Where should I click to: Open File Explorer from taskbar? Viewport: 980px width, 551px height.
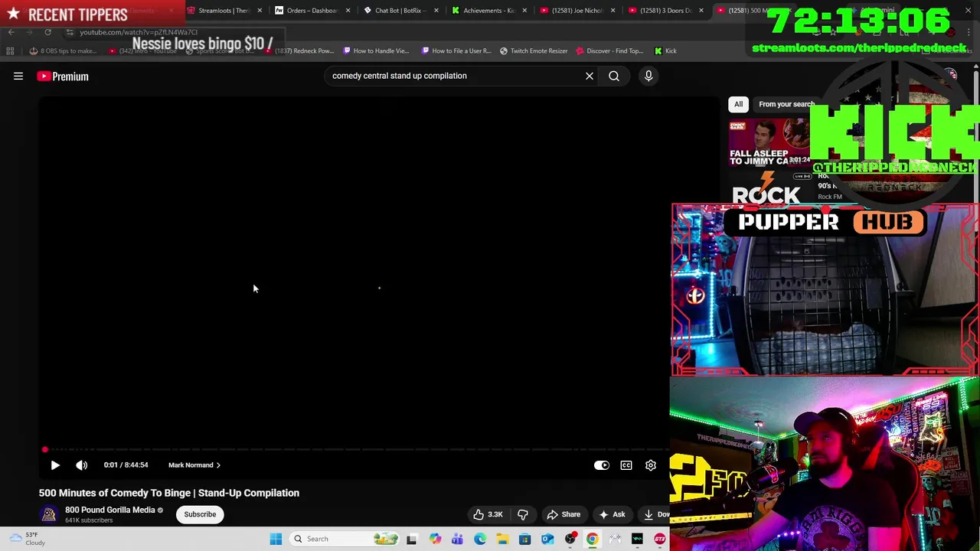point(502,539)
